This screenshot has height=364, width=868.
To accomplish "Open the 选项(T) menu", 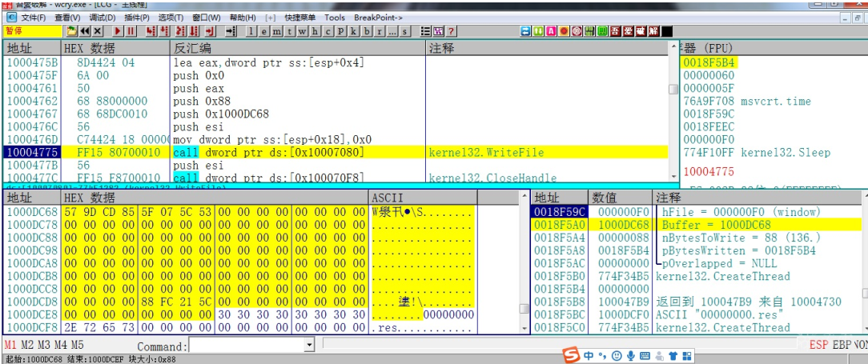I will pyautogui.click(x=171, y=18).
